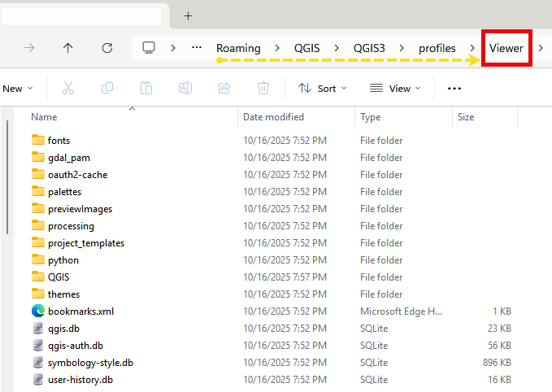Screen dimensions: 552x392
Task: Sort by the Name column header
Action: [x=132, y=116]
